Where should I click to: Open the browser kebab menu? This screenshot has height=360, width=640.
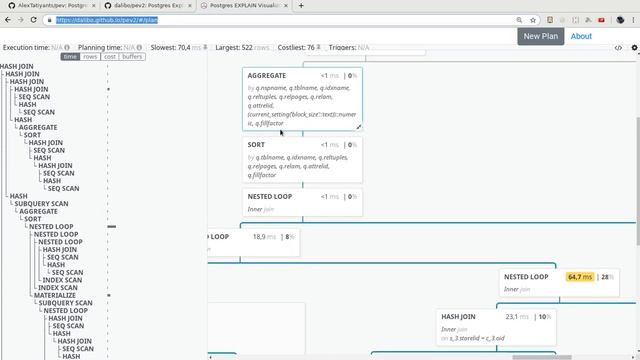pos(633,20)
